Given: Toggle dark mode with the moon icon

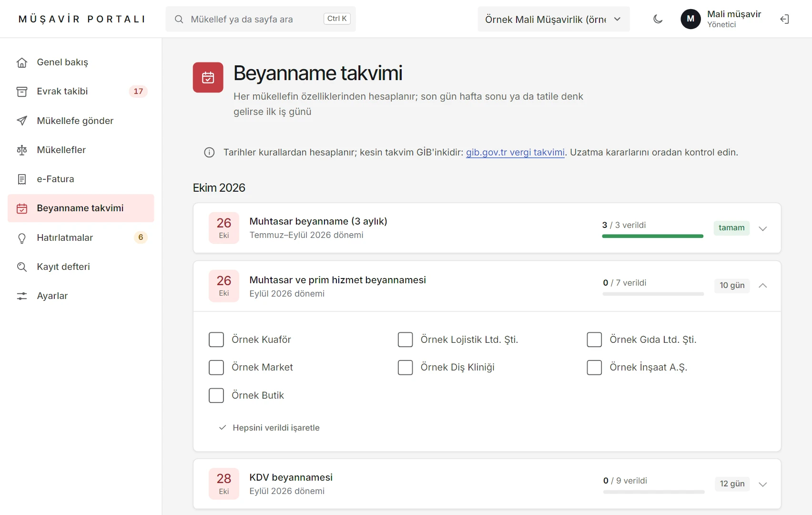Looking at the screenshot, I should [658, 19].
